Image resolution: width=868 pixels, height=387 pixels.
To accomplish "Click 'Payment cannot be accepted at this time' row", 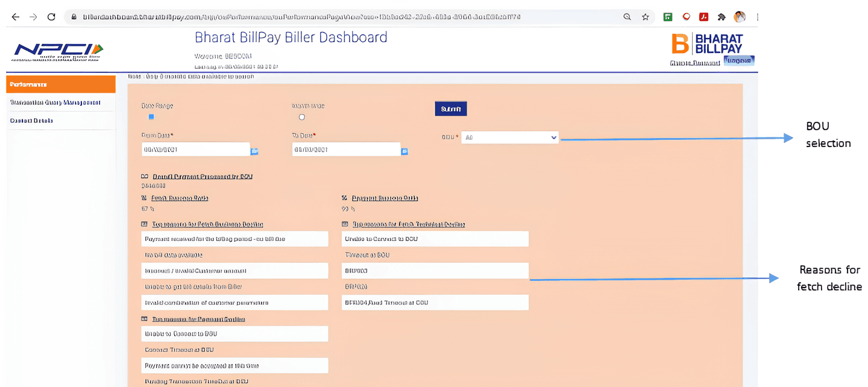I will tap(235, 366).
